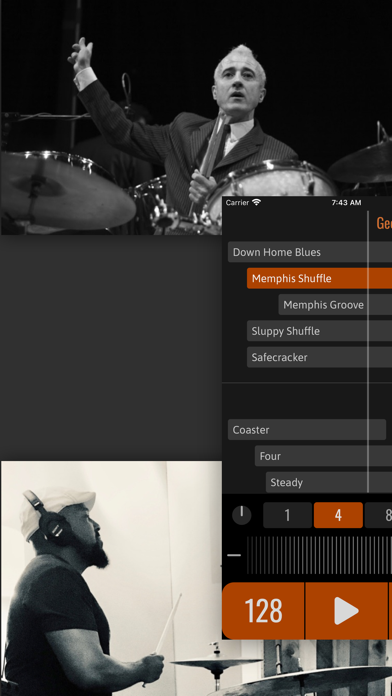Choose the Coaster pattern
The image size is (392, 696).
307,430
